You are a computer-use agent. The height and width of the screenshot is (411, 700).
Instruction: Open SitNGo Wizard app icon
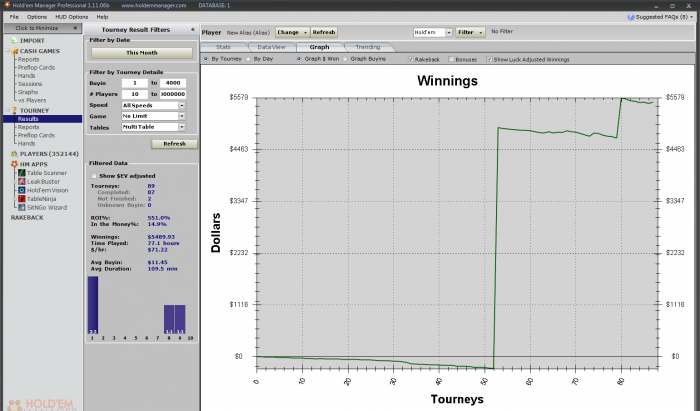pyautogui.click(x=21, y=208)
